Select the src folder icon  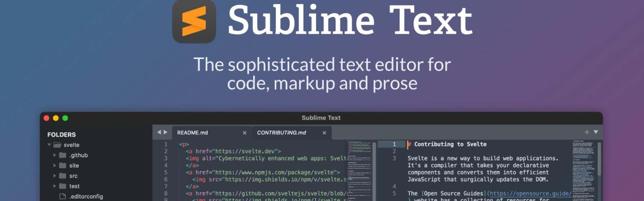(x=63, y=176)
